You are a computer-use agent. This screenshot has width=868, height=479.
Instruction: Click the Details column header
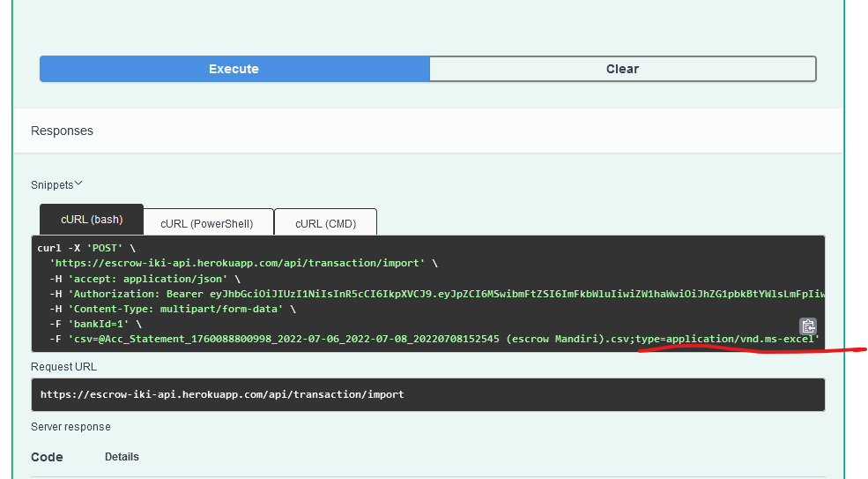[x=122, y=457]
